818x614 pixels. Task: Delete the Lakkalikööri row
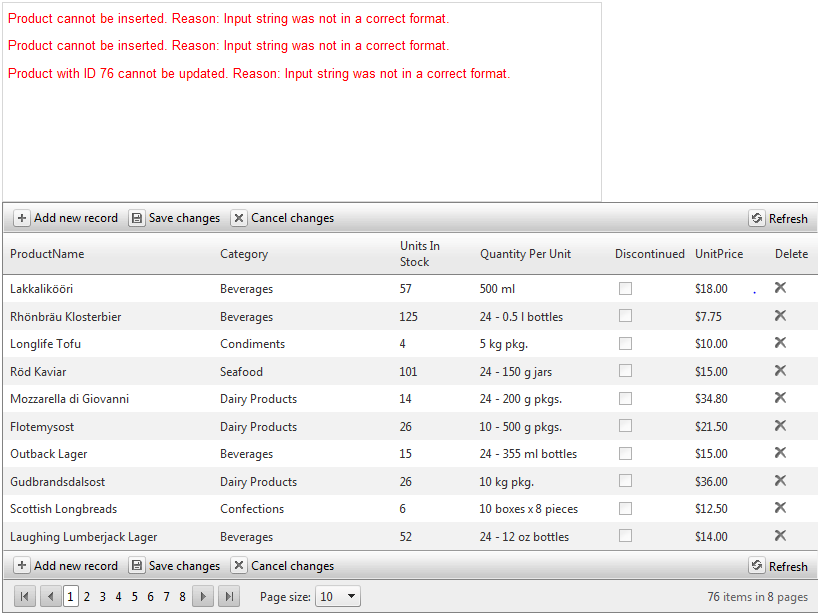pyautogui.click(x=780, y=287)
